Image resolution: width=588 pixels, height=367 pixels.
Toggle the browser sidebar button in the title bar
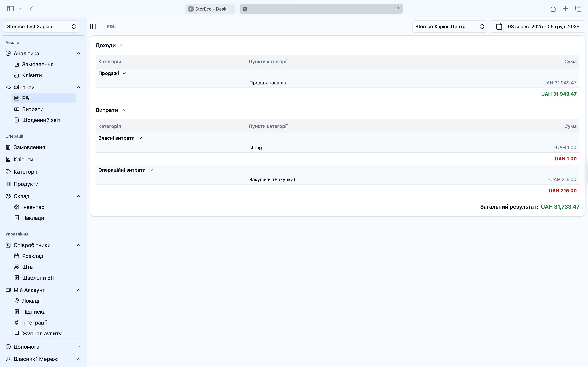click(x=10, y=9)
